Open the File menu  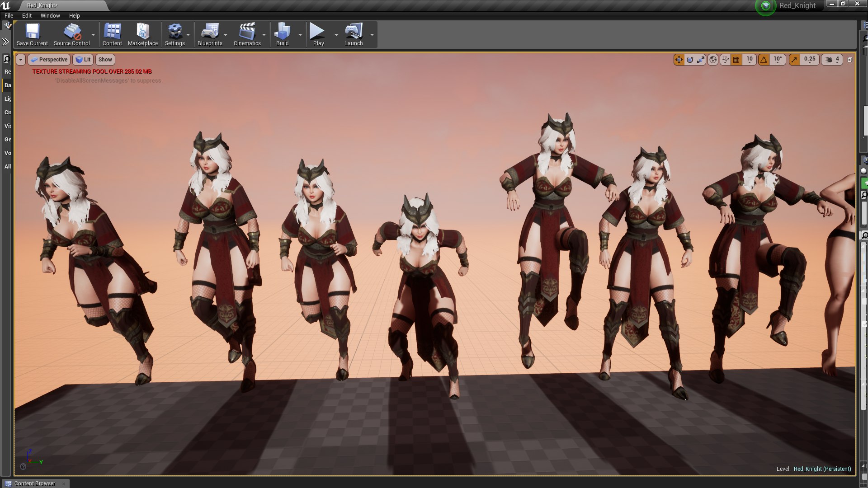pos(9,15)
